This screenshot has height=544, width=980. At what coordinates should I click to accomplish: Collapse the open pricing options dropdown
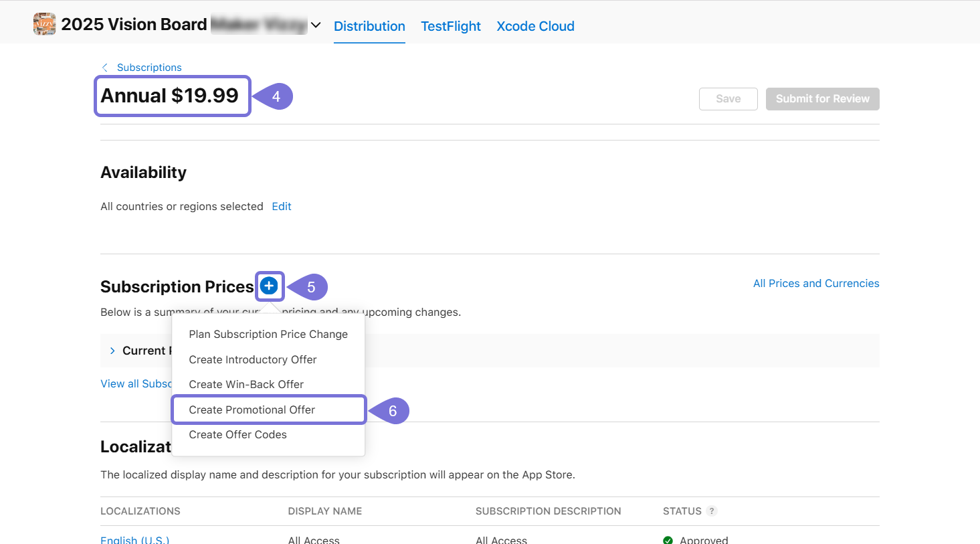[x=270, y=286]
